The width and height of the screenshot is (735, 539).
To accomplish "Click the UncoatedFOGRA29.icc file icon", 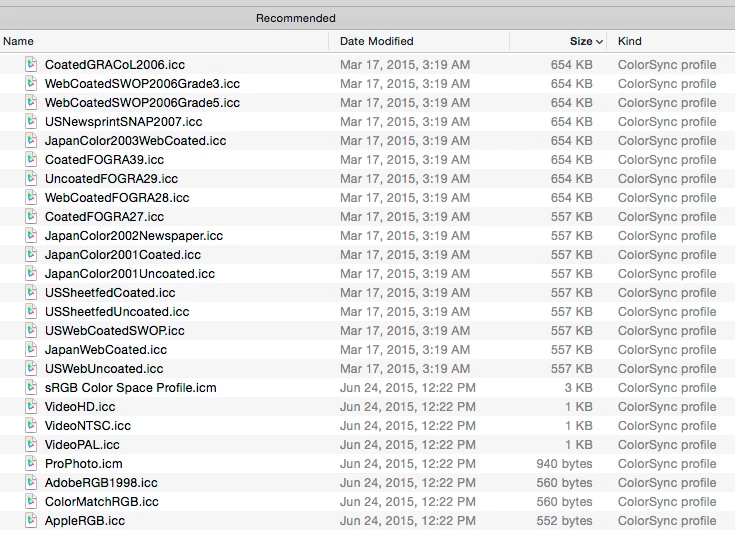I will pyautogui.click(x=31, y=178).
